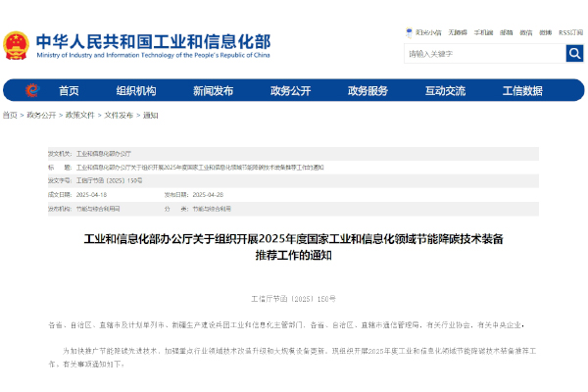
Task: Click the 阳光小信 mascot icon
Action: 410,32
